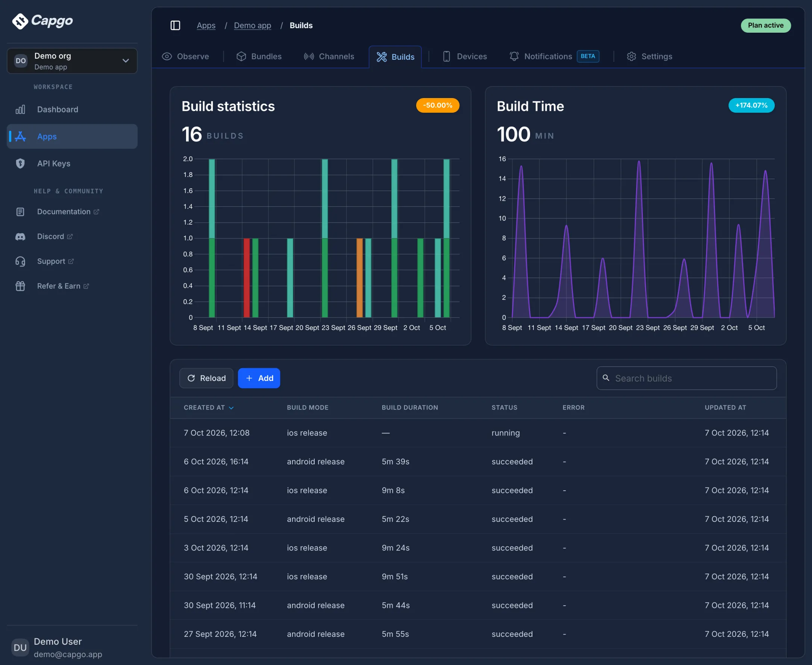Select the Builds tab
Viewport: 812px width, 665px height.
pyautogui.click(x=395, y=57)
